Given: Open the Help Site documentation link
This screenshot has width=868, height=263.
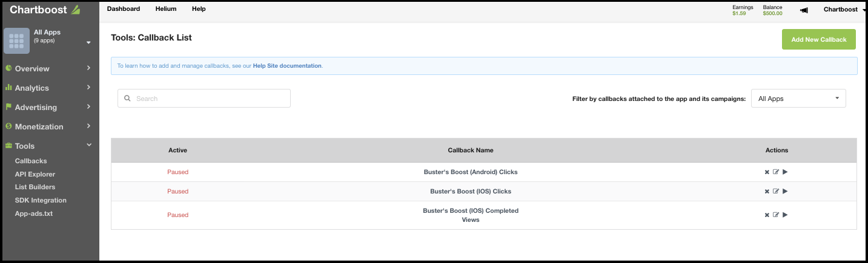Looking at the screenshot, I should 287,65.
